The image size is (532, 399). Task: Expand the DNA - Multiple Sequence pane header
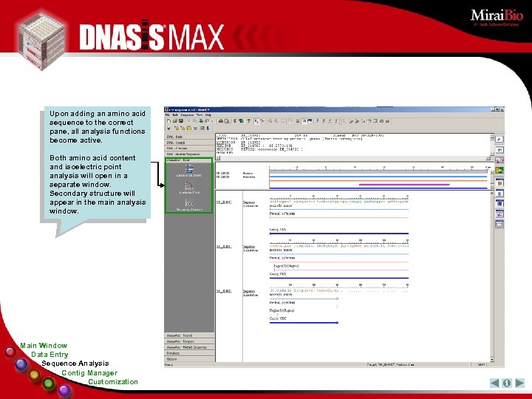189,154
